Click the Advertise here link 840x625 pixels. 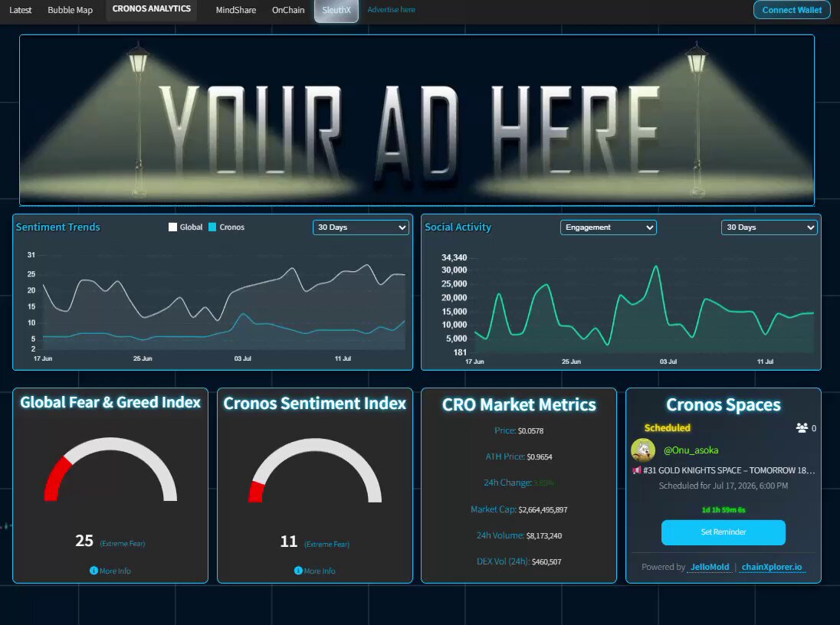pos(391,10)
